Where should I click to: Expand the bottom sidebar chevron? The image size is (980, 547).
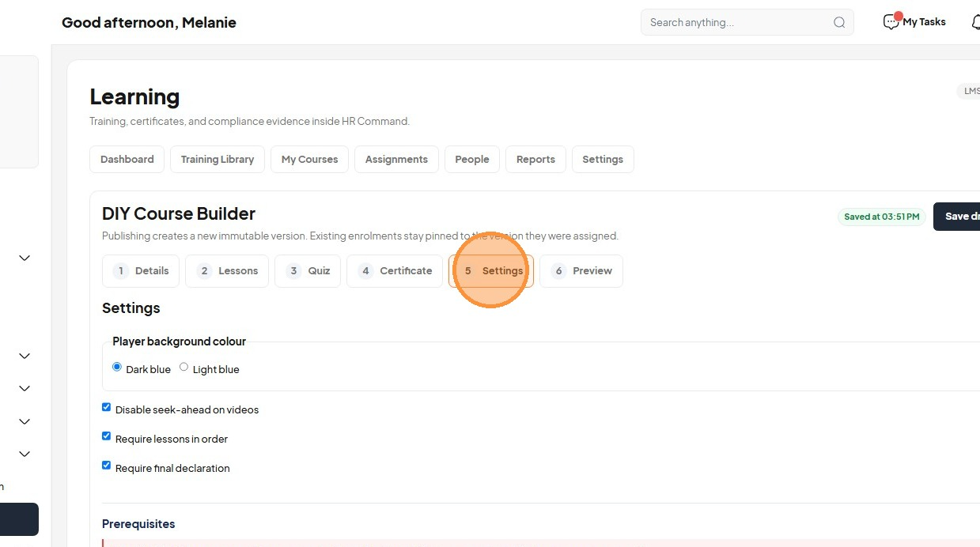click(25, 454)
